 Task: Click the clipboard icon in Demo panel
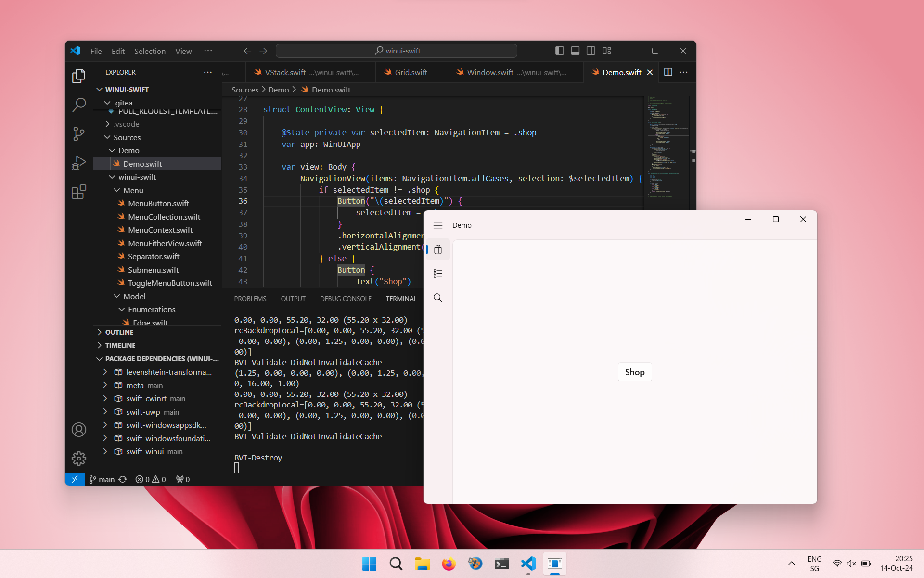[x=437, y=249]
